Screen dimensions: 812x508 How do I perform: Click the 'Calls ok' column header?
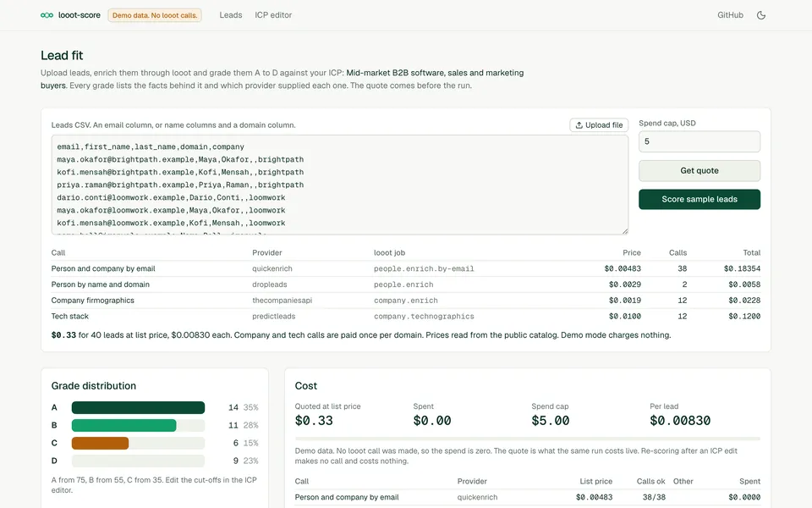coord(651,481)
